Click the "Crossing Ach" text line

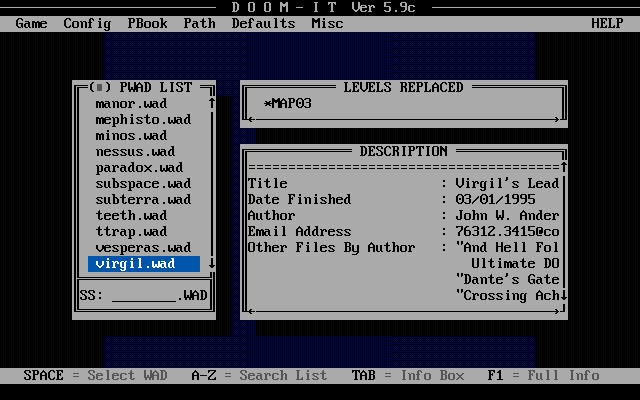tap(507, 296)
